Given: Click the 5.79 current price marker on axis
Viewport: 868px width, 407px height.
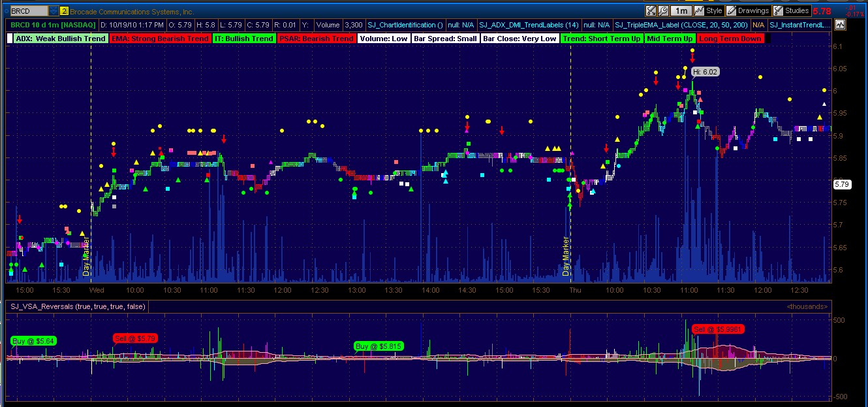Looking at the screenshot, I should (x=843, y=185).
